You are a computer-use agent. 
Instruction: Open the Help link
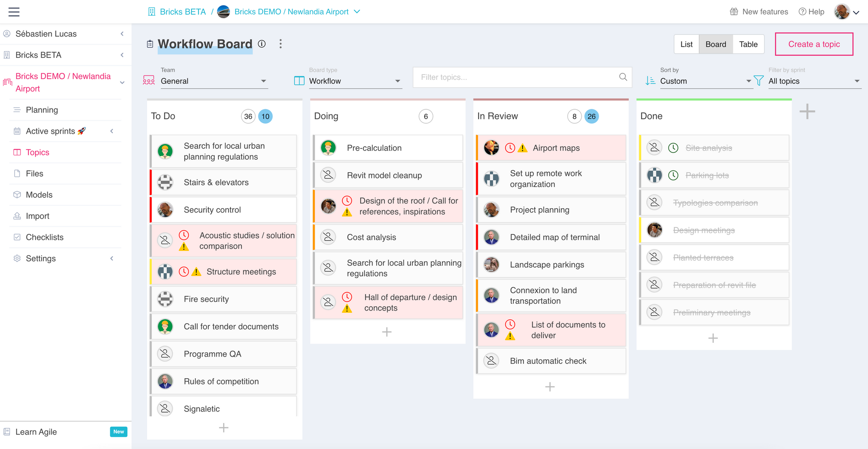coord(812,12)
